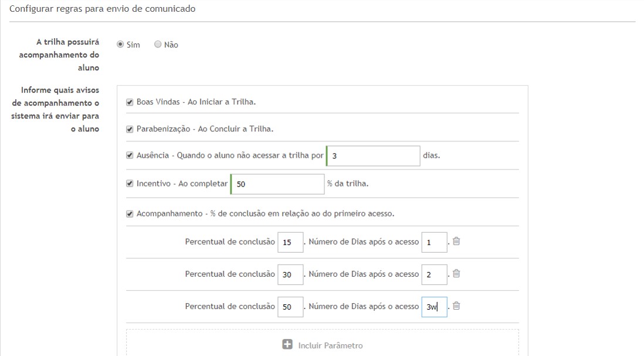Screen dimensions: 644x356
Task: Click the Percentual de conclusão field showing 15
Action: tap(290, 242)
